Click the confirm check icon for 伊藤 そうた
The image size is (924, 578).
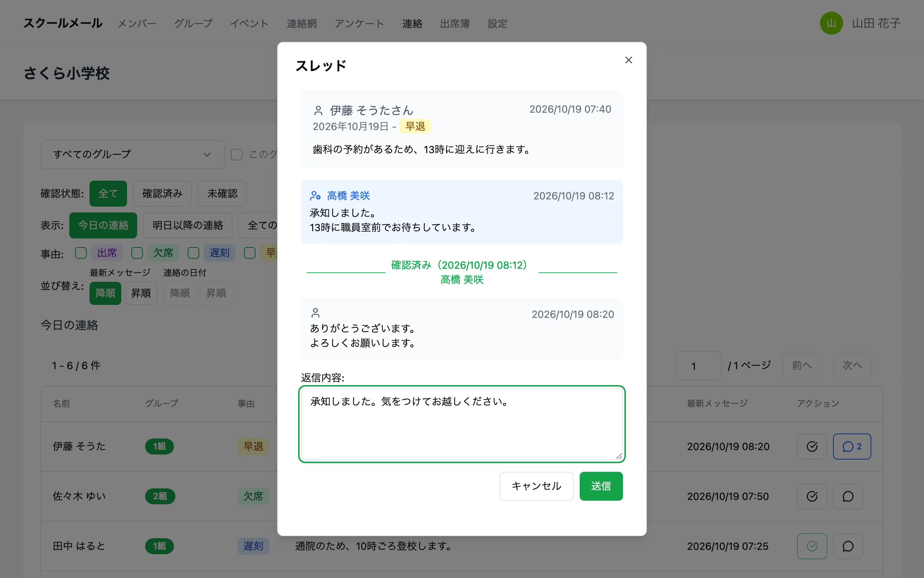pos(812,446)
